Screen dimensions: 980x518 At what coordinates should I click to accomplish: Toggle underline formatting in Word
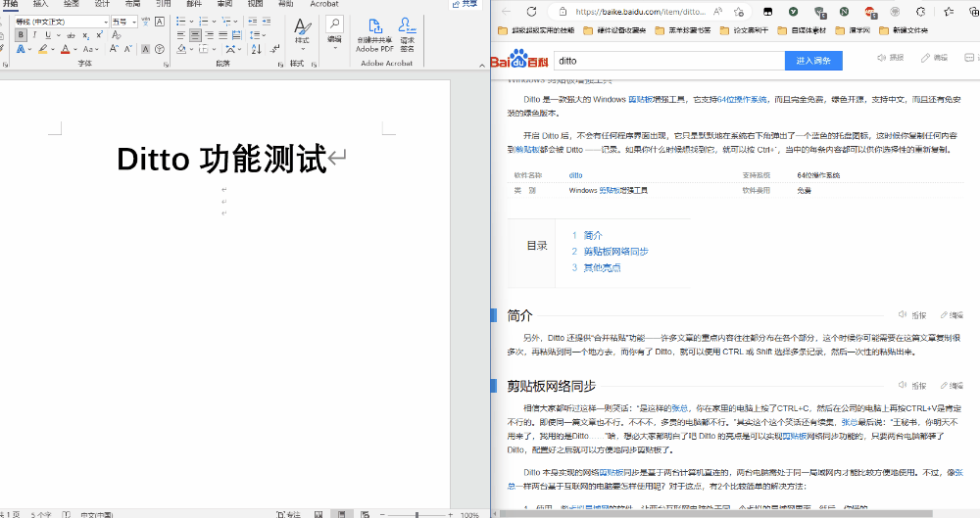[x=47, y=35]
